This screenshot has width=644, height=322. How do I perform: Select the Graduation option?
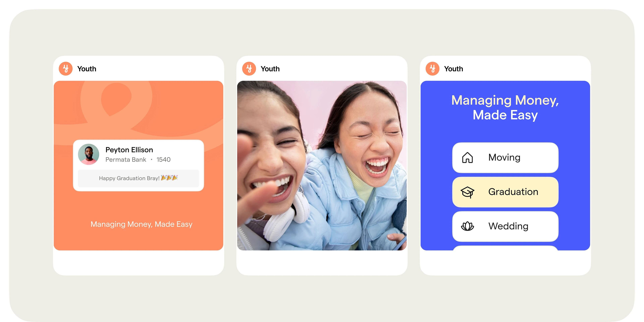coord(505,192)
